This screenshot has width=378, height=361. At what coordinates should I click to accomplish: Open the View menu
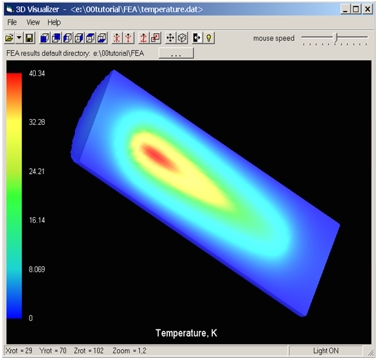coord(33,22)
